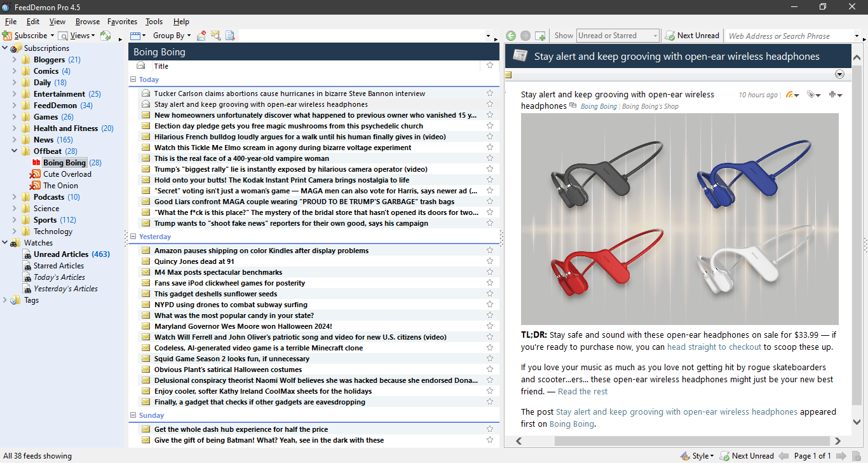Screen dimensions: 868x463
Task: Collapse the Yesterday group in article list
Action: [133, 237]
